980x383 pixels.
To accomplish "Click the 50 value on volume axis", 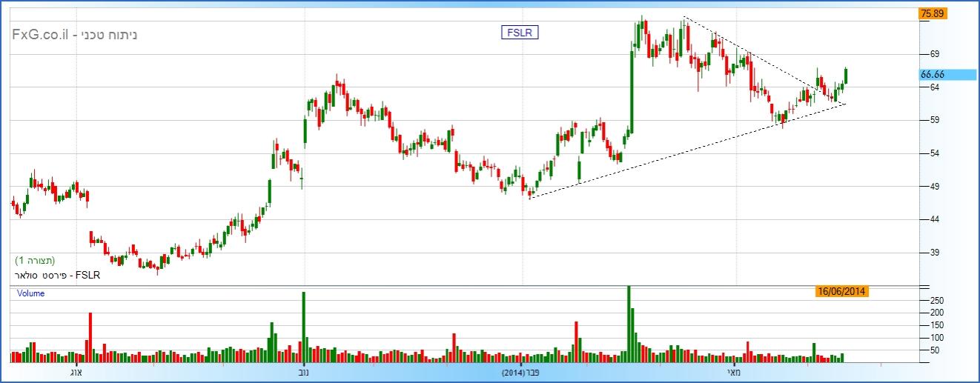I will (936, 350).
